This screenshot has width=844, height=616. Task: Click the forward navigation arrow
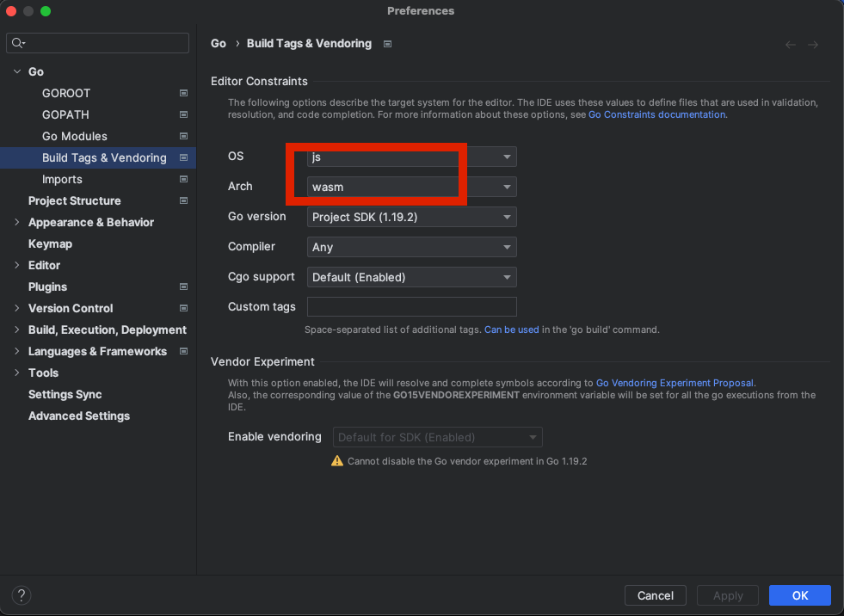(812, 45)
